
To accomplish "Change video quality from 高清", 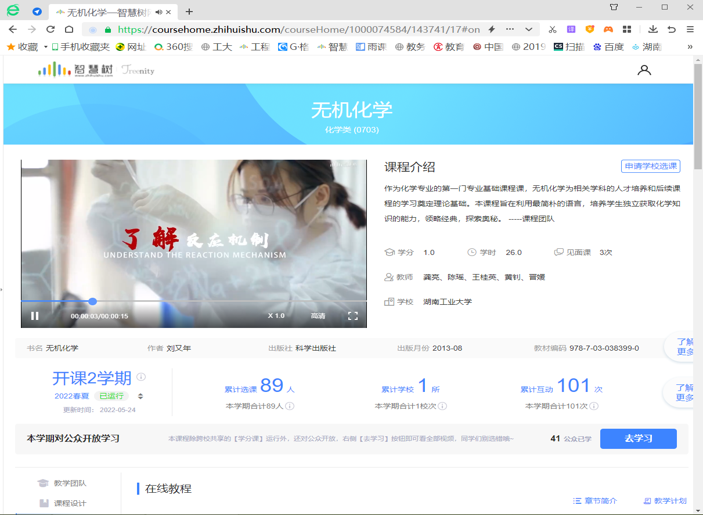I will 318,316.
